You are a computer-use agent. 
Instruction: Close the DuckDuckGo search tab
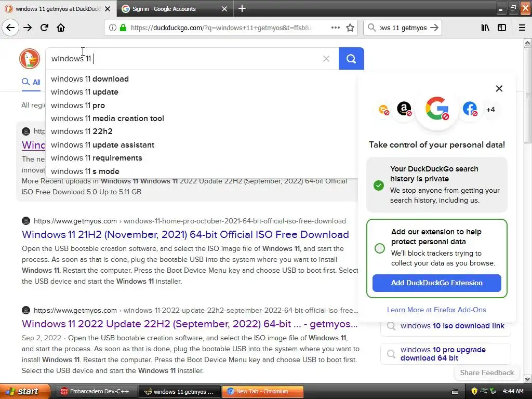(108, 9)
